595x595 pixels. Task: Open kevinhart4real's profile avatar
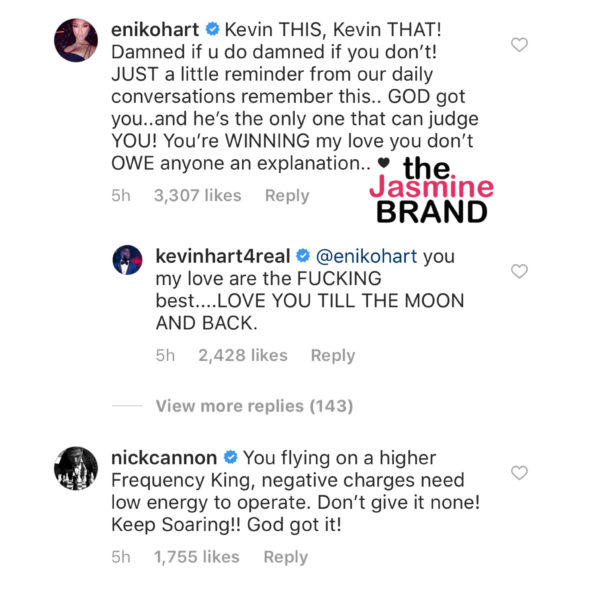(128, 260)
